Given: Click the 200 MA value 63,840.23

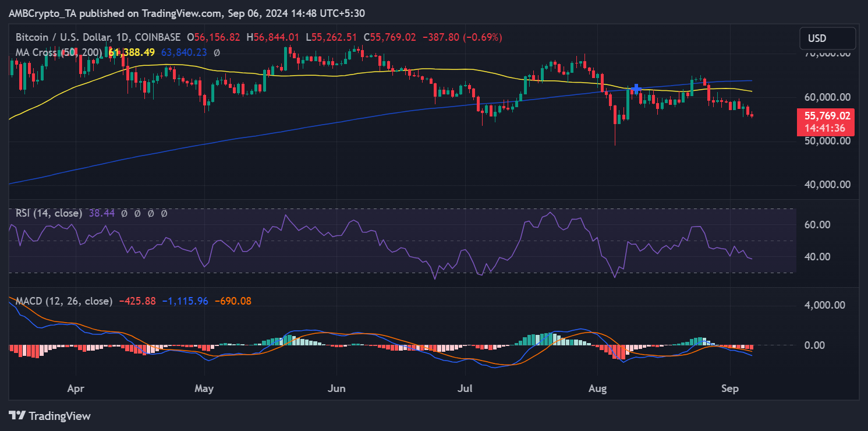Looking at the screenshot, I should point(184,52).
